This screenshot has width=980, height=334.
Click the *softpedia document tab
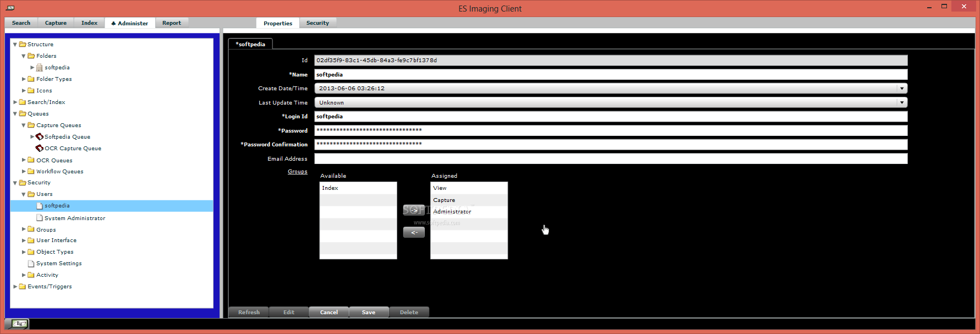click(x=250, y=44)
